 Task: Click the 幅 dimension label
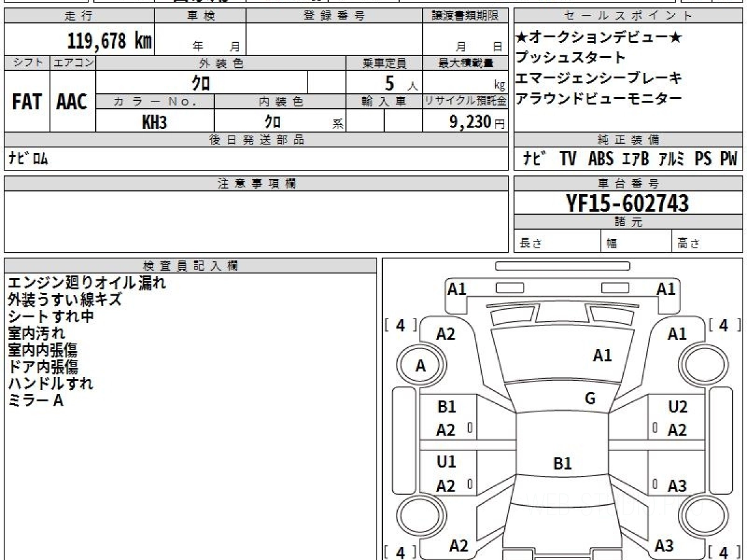[612, 244]
